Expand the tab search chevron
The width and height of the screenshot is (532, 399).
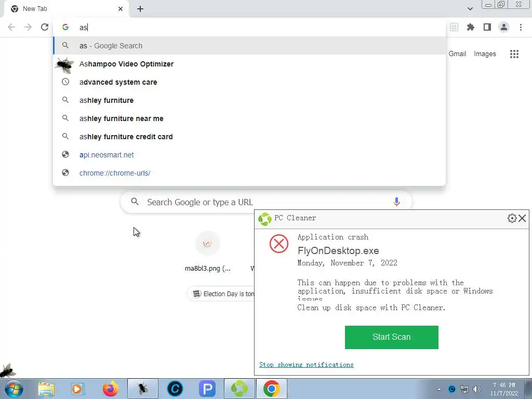[x=470, y=9]
